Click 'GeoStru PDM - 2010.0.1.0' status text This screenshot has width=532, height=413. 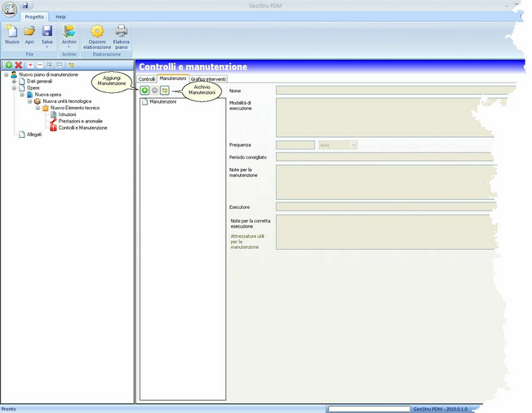pos(441,409)
